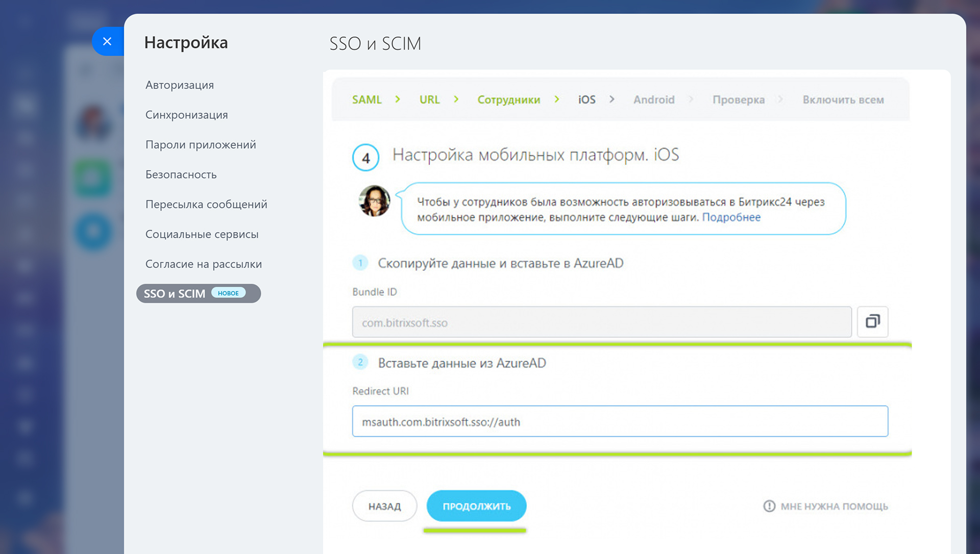
Task: Click the ПРОДОЛЖИТЬ button
Action: tap(476, 506)
